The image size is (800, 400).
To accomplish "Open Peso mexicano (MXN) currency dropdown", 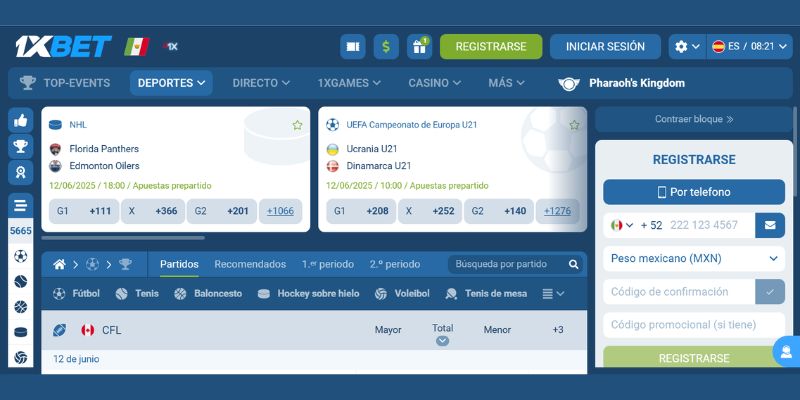I will tap(694, 259).
